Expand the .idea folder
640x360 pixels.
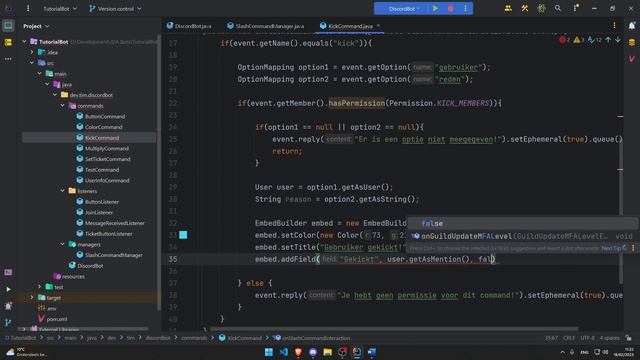(32, 52)
